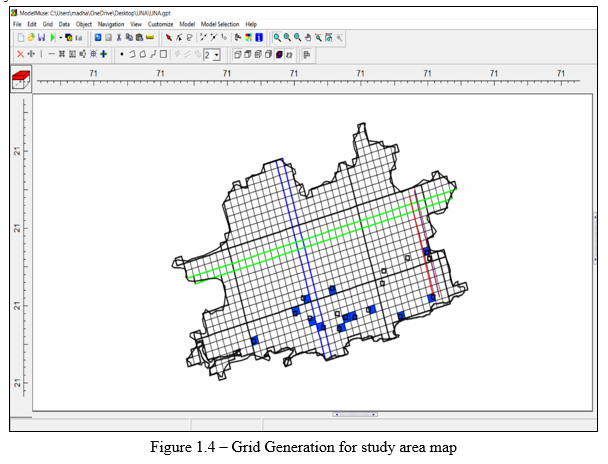Click the gray Redo icon
608x464 pixels.
109,38
